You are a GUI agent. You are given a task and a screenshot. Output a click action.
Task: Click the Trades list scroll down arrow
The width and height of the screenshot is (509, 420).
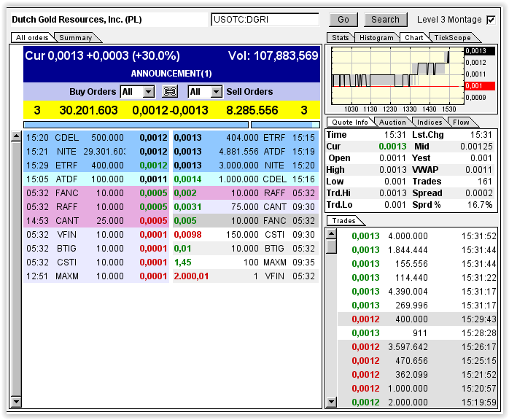pyautogui.click(x=331, y=402)
